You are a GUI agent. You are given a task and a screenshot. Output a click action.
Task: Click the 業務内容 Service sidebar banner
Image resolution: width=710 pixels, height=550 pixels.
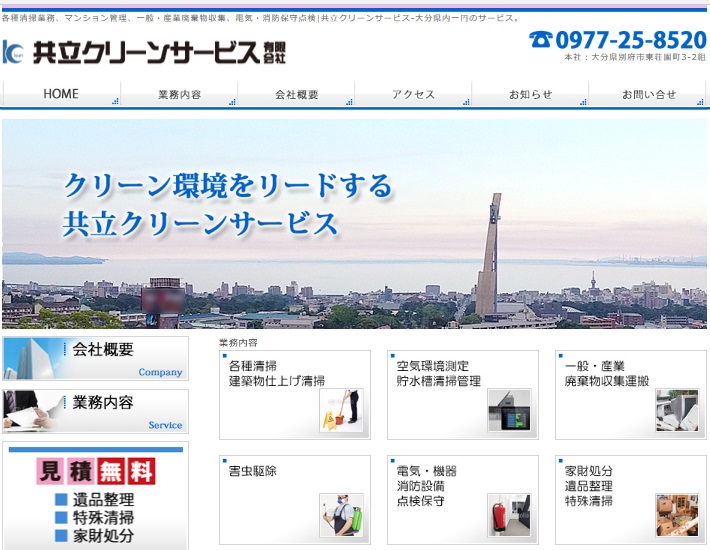pyautogui.click(x=95, y=410)
